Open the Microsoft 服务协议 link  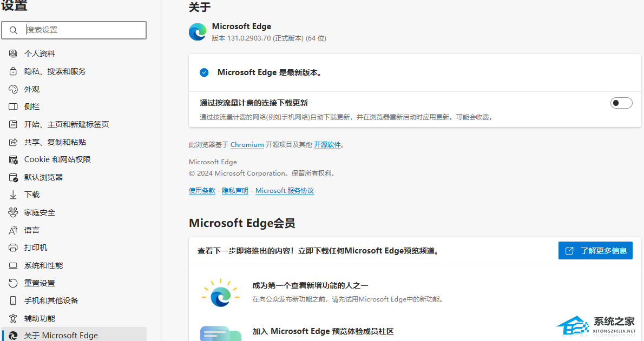pyautogui.click(x=285, y=190)
